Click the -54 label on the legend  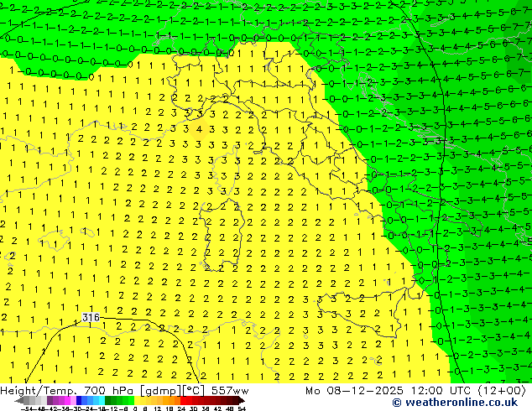click(27, 408)
